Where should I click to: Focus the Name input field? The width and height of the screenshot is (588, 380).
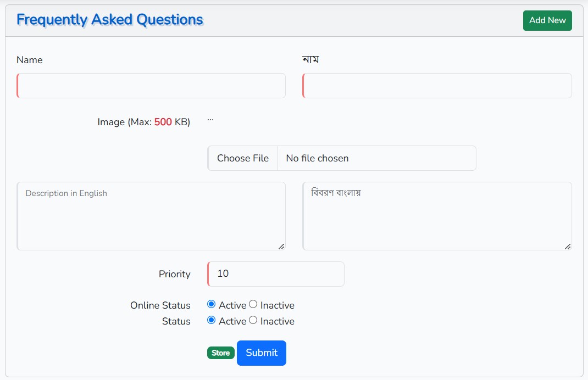[151, 86]
